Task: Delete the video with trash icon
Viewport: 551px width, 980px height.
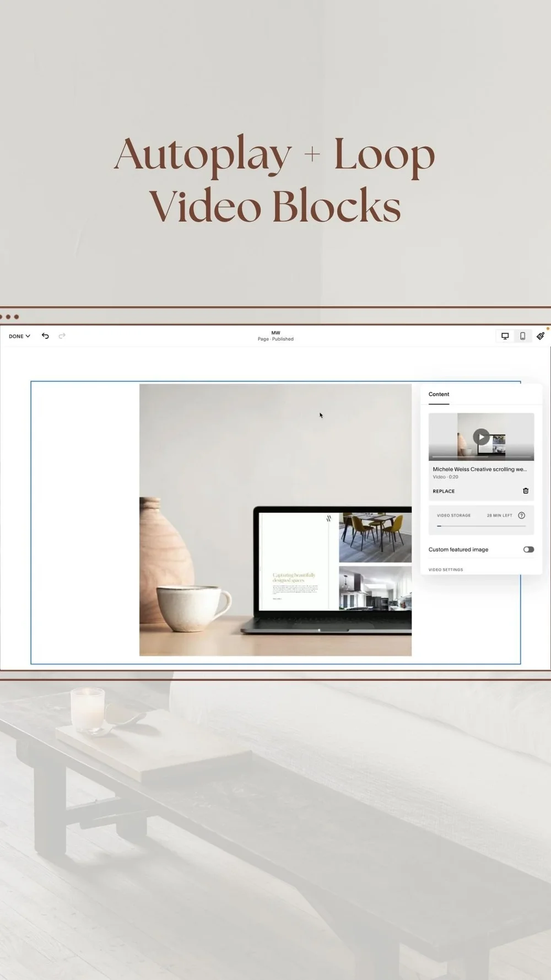Action: [526, 491]
